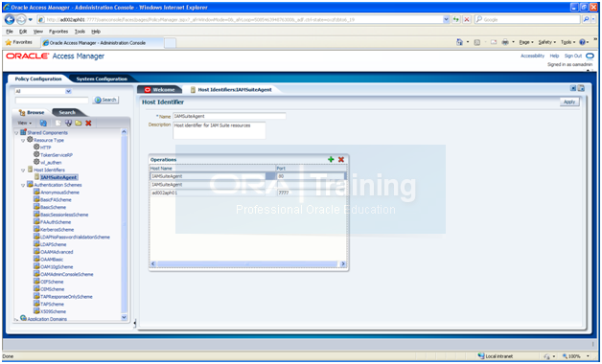602x364 pixels.
Task: Open the Welcome tab
Action: click(160, 90)
